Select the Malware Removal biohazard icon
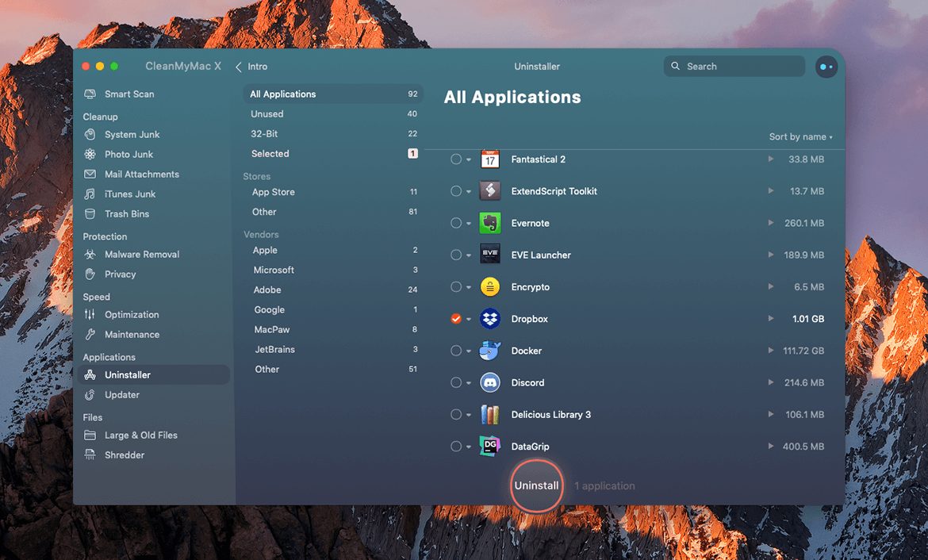Screen dimensions: 928x560 90,254
